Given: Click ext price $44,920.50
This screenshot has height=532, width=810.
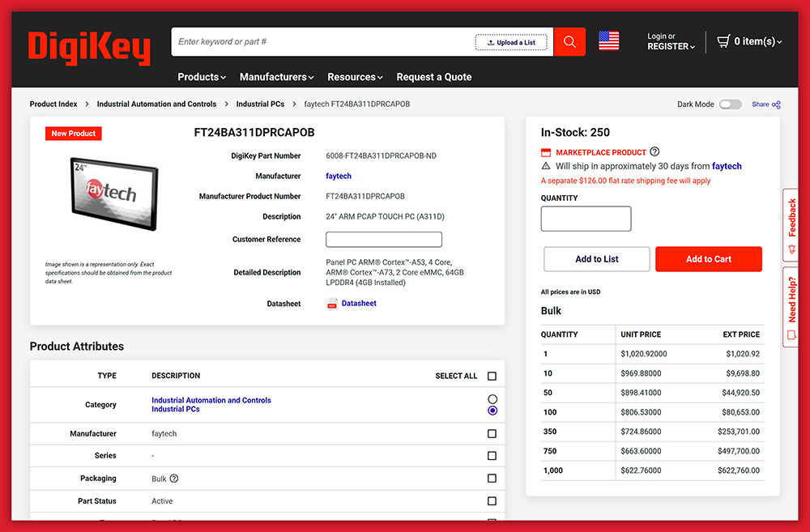Looking at the screenshot, I should pyautogui.click(x=741, y=393).
